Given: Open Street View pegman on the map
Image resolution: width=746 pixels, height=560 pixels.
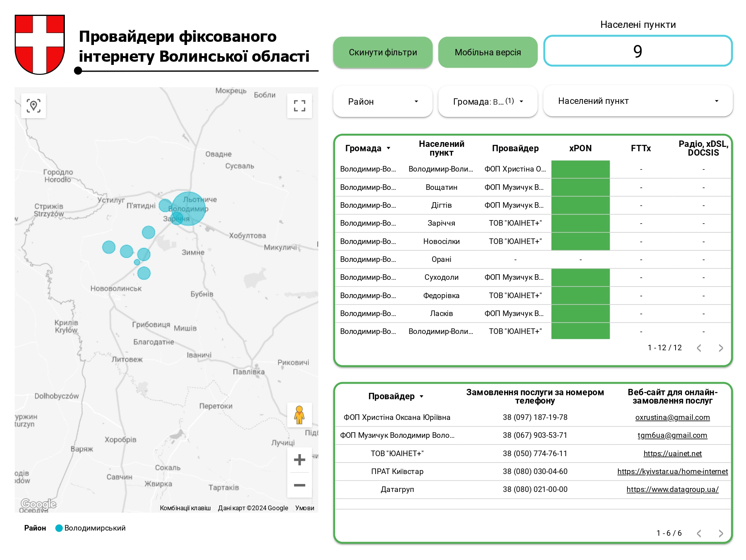Looking at the screenshot, I should (x=299, y=415).
